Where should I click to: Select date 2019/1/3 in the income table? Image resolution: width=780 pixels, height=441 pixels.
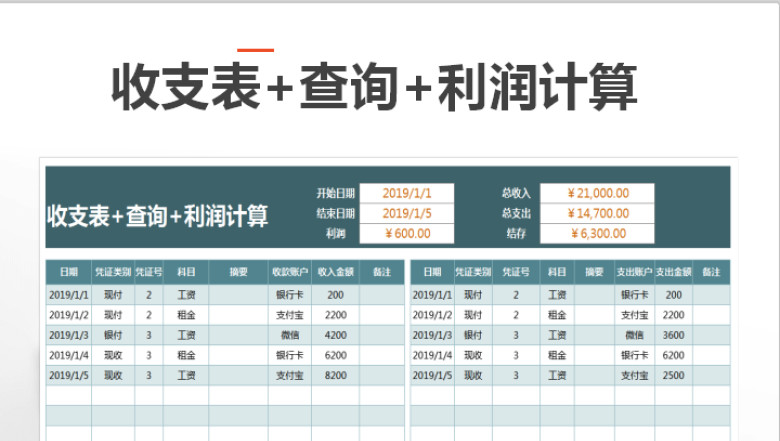click(69, 335)
